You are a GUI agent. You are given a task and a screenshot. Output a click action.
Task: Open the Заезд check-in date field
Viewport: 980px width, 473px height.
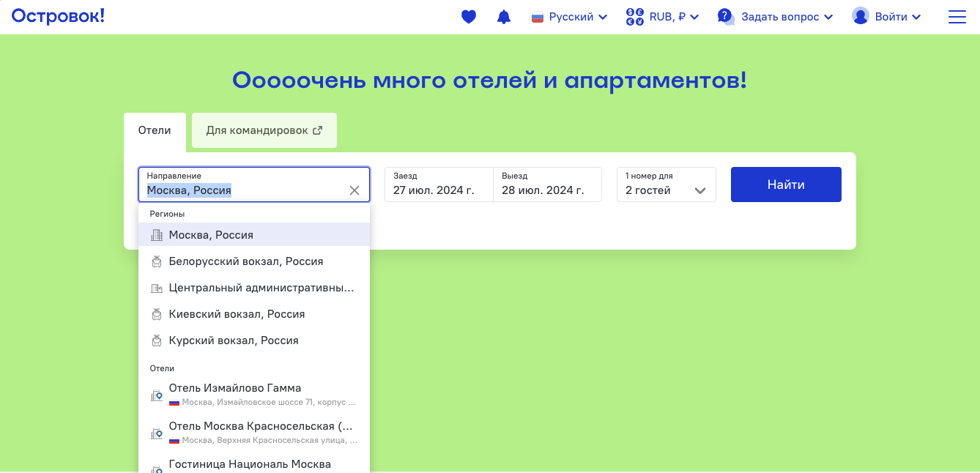pos(439,185)
